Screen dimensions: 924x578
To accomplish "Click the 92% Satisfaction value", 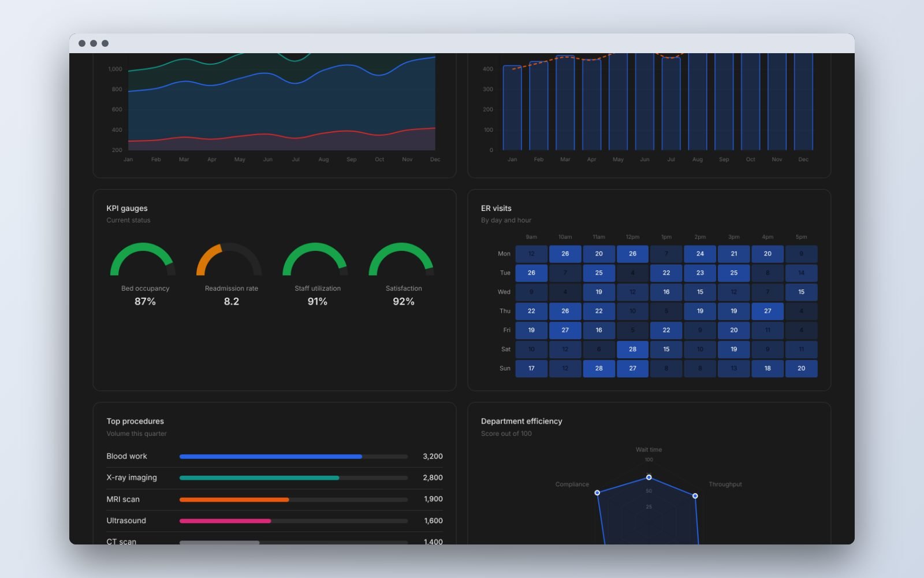I will 404,301.
